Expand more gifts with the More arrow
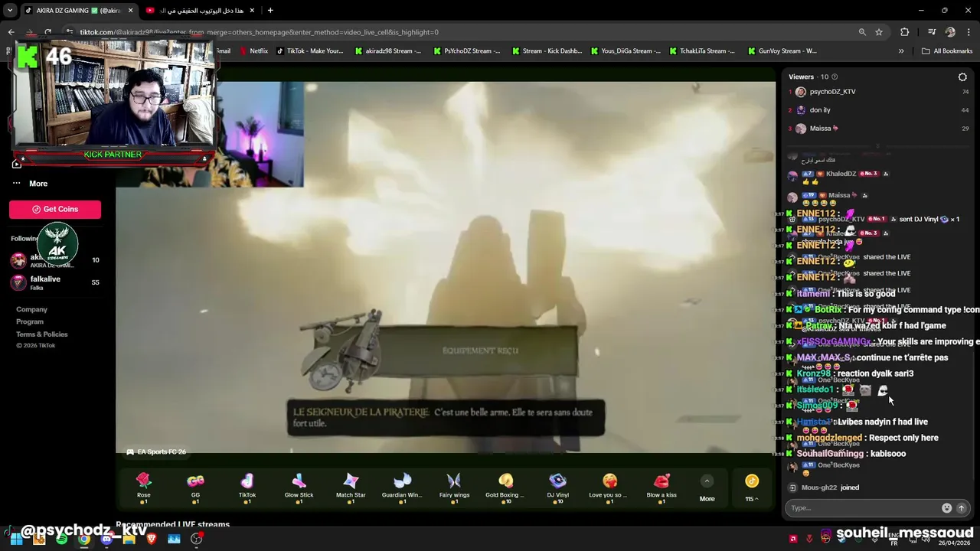 pos(707,487)
